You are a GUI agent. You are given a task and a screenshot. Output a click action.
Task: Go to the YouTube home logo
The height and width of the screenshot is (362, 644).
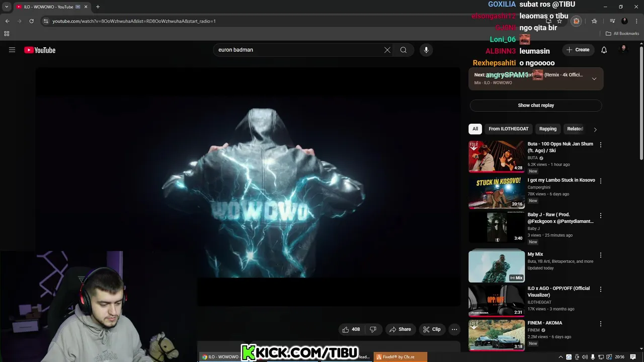[x=40, y=50]
